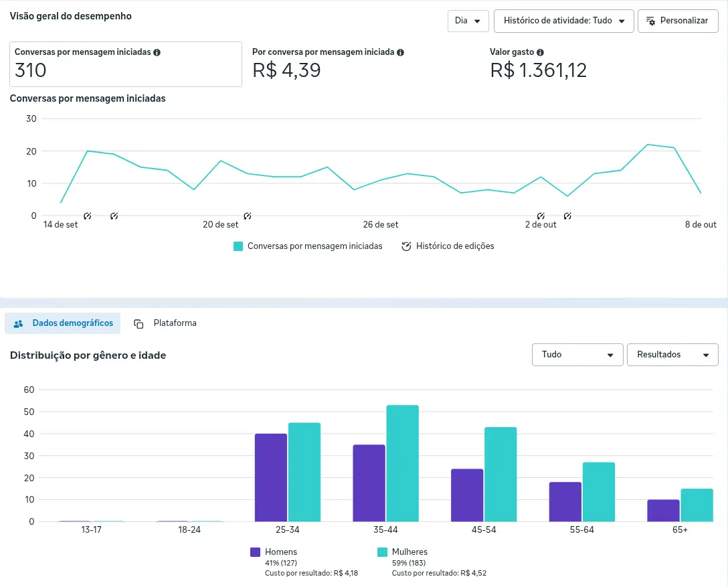The width and height of the screenshot is (728, 587).
Task: Click the Homens bar for age 25-34
Action: [271, 478]
